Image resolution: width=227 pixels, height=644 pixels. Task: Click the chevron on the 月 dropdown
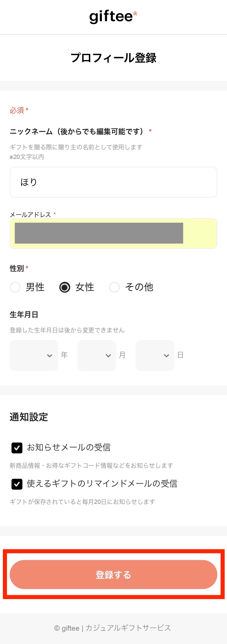pos(108,355)
